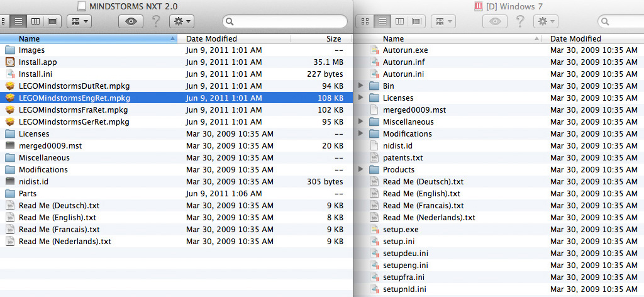Open Arrange menu in MINDSTORMS window toolbar
This screenshot has width=644, height=297.
[x=79, y=21]
